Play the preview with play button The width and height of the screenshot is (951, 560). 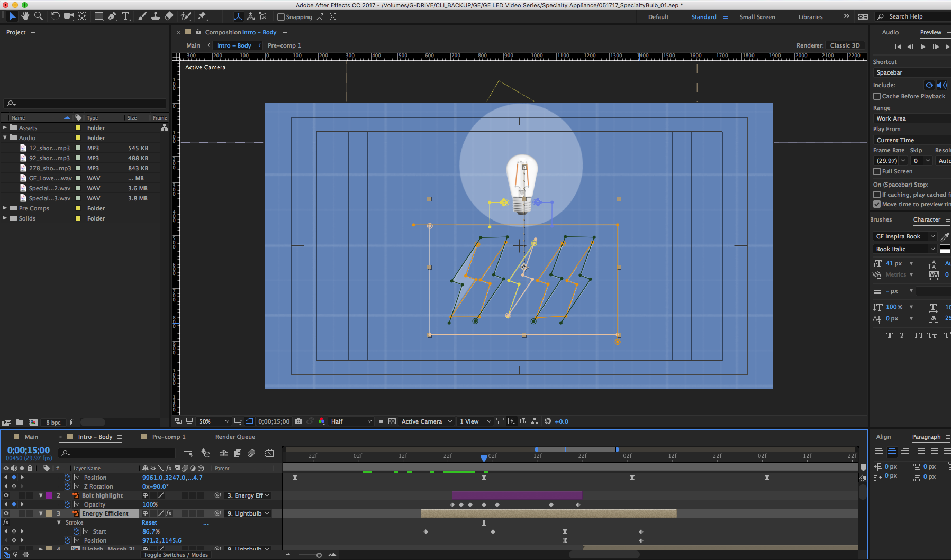(923, 47)
